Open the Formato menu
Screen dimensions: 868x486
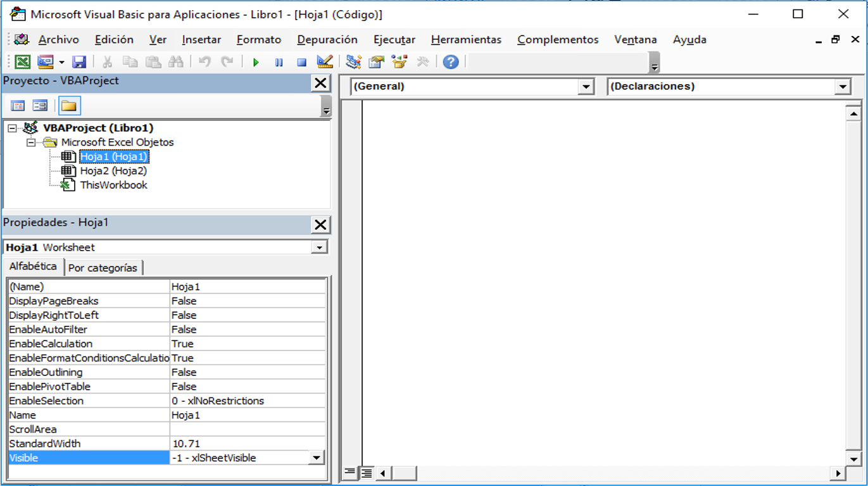259,39
